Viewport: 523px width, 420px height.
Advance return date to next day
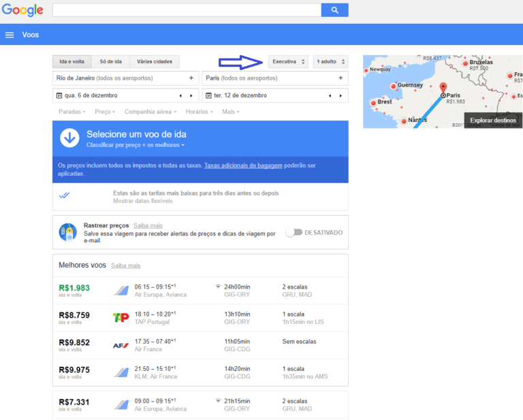point(340,95)
